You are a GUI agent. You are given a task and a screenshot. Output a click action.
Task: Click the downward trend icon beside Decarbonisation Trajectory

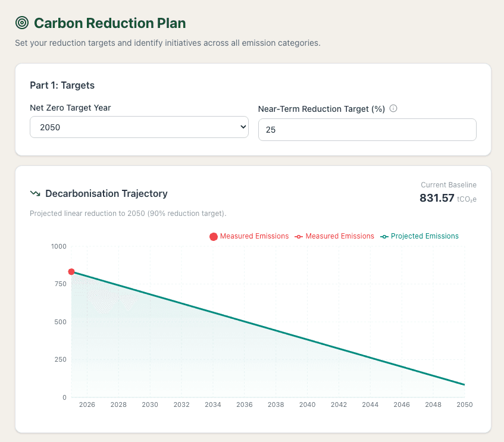pos(35,193)
